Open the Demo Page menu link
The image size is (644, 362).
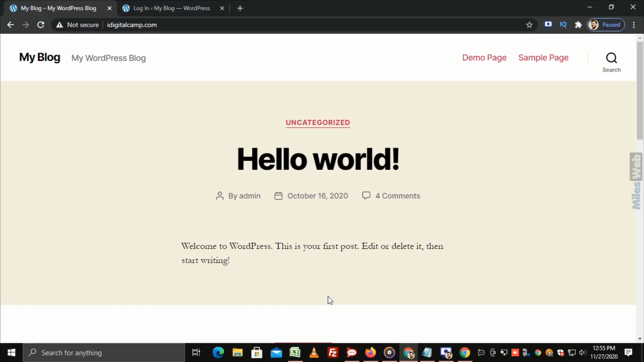tap(484, 58)
